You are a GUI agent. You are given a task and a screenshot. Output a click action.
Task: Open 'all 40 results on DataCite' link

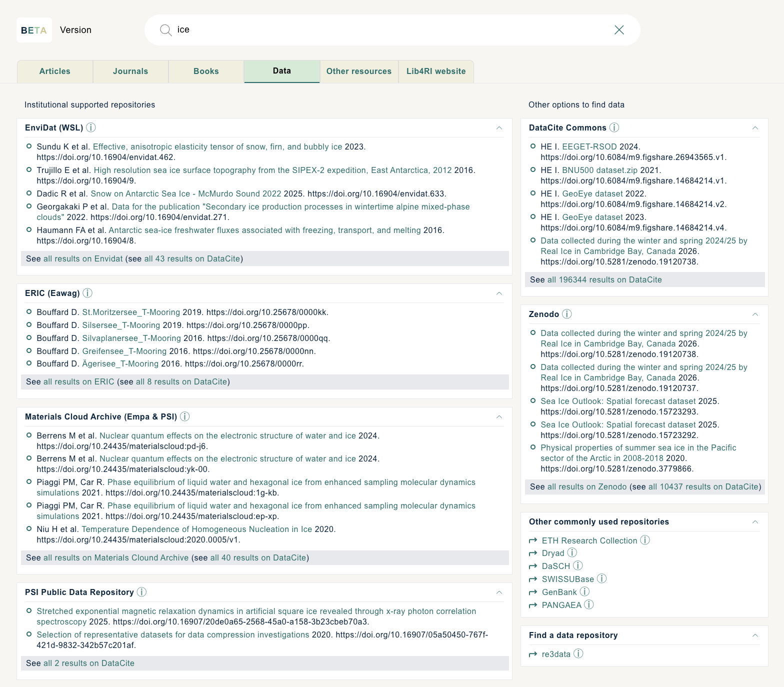tap(258, 557)
